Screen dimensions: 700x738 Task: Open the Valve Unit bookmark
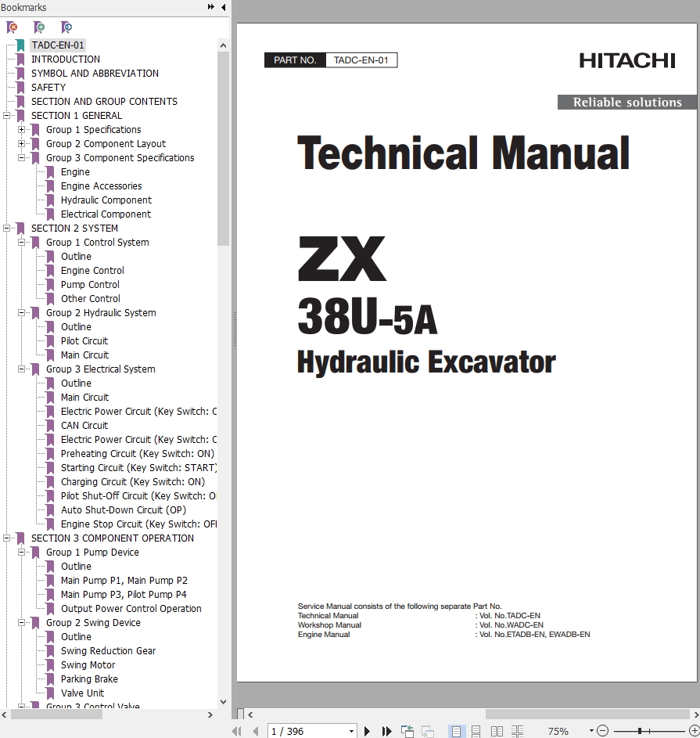pyautogui.click(x=83, y=693)
